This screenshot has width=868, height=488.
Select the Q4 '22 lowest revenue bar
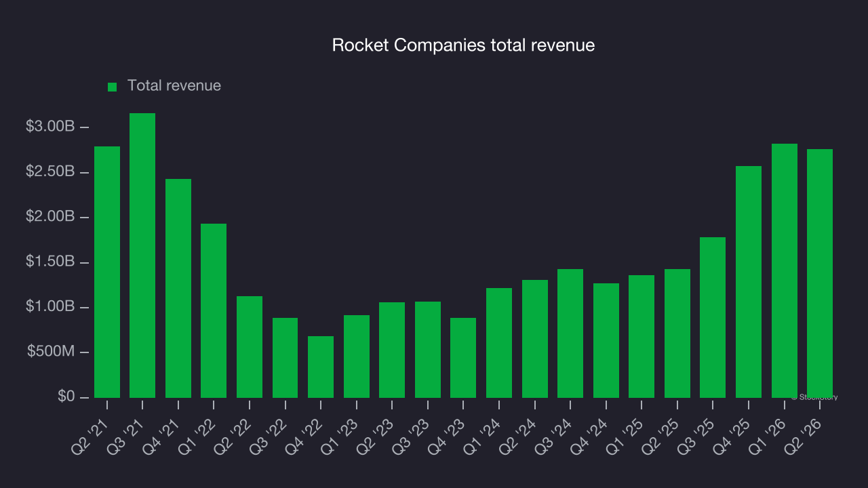[321, 367]
